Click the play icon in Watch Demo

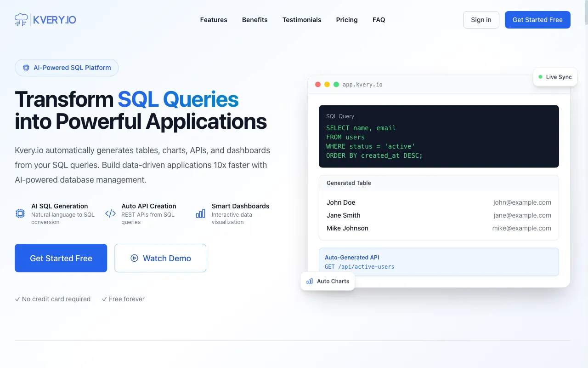coord(134,258)
